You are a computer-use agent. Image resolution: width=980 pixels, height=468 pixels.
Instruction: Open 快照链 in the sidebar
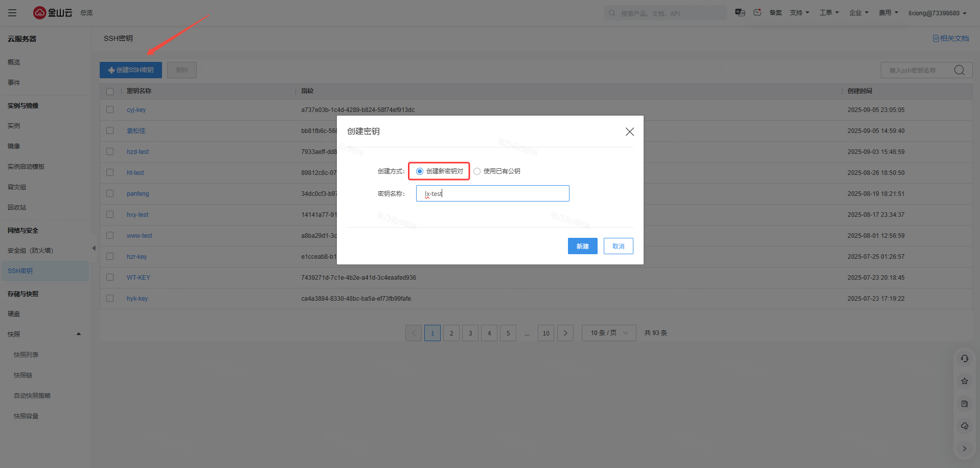click(x=23, y=375)
